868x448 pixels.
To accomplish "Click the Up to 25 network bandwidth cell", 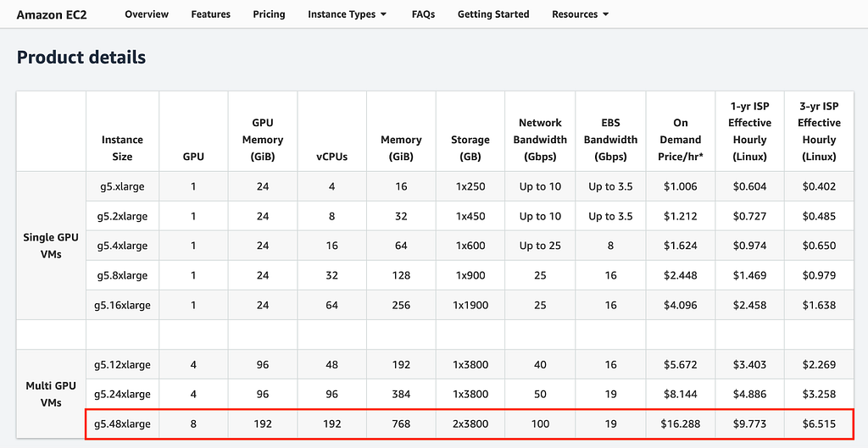I will coord(540,246).
